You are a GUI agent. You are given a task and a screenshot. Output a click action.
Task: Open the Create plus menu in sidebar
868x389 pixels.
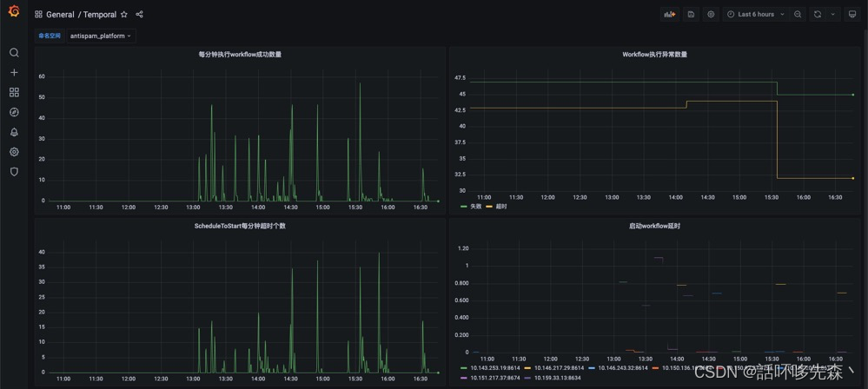(x=15, y=72)
